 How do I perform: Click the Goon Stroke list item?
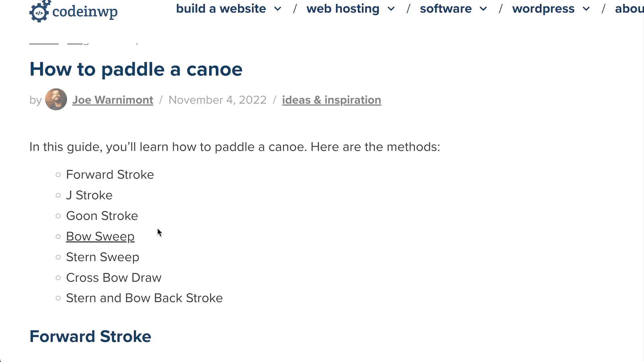pyautogui.click(x=102, y=215)
